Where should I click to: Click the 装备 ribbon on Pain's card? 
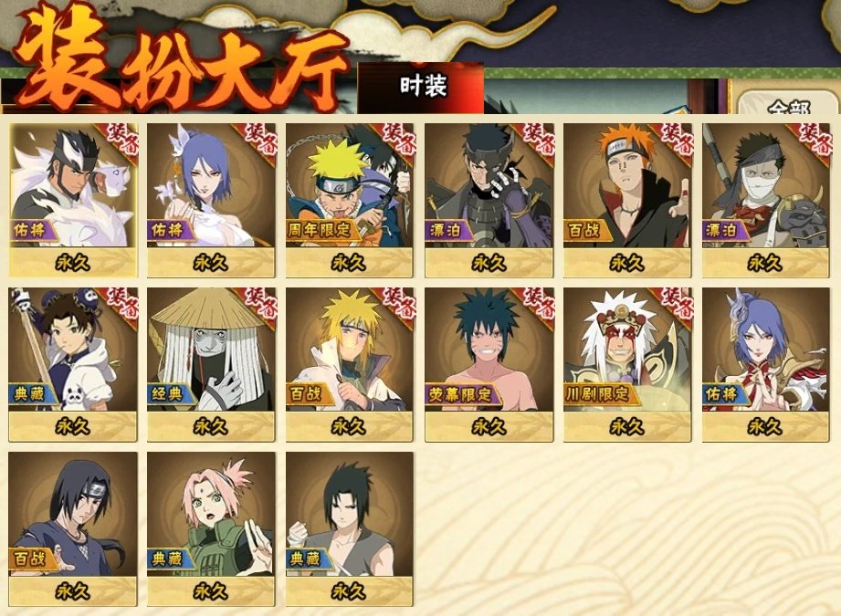pos(674,141)
